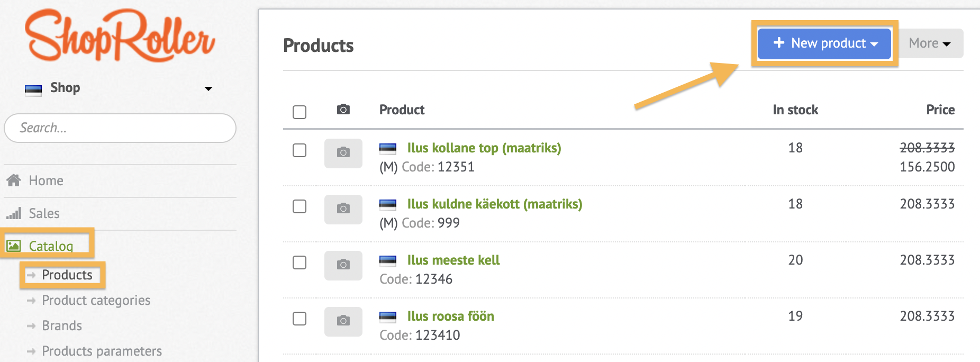Viewport: 980px width, 362px height.
Task: Open the Ilus meeste kell product link
Action: [453, 260]
